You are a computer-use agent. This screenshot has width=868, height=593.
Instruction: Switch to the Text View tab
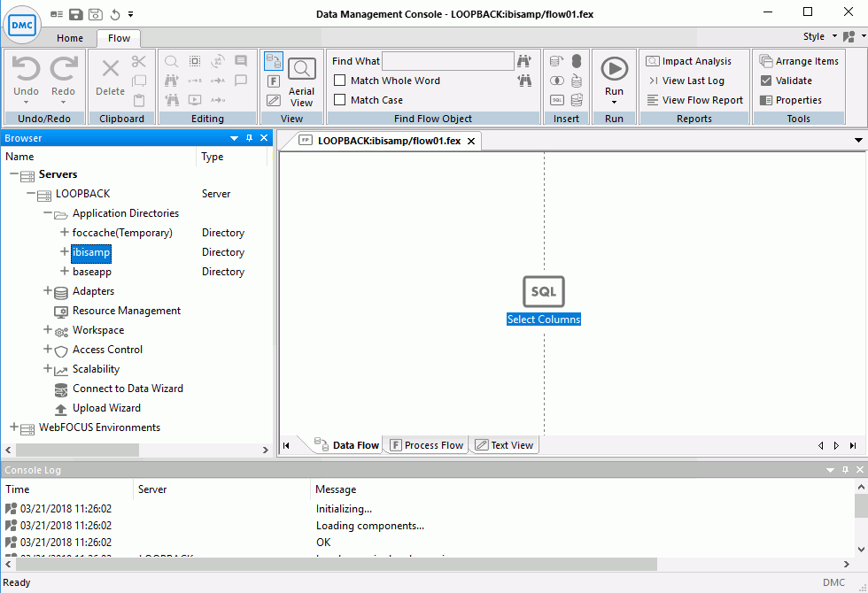[x=504, y=445]
